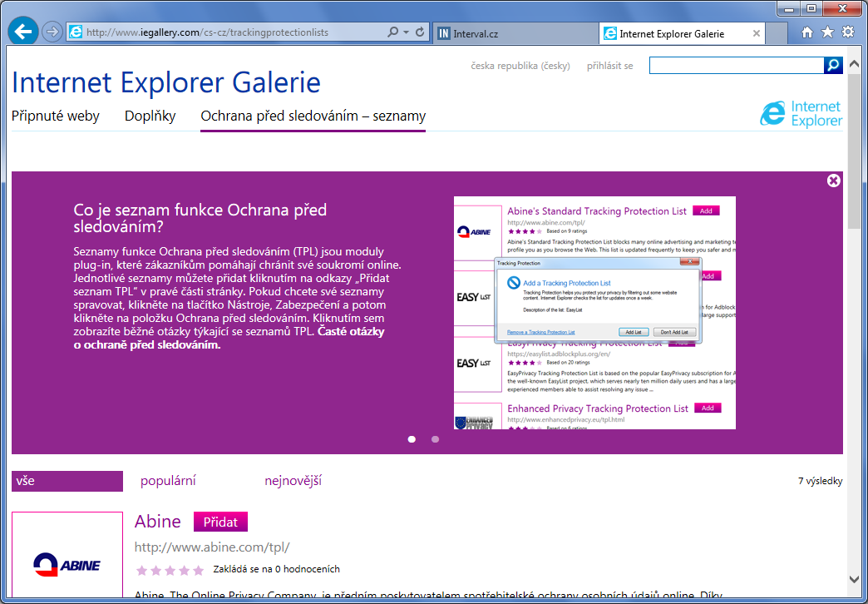Click the vertical scrollbar thumb
The width and height of the screenshot is (868, 604).
tap(854, 150)
